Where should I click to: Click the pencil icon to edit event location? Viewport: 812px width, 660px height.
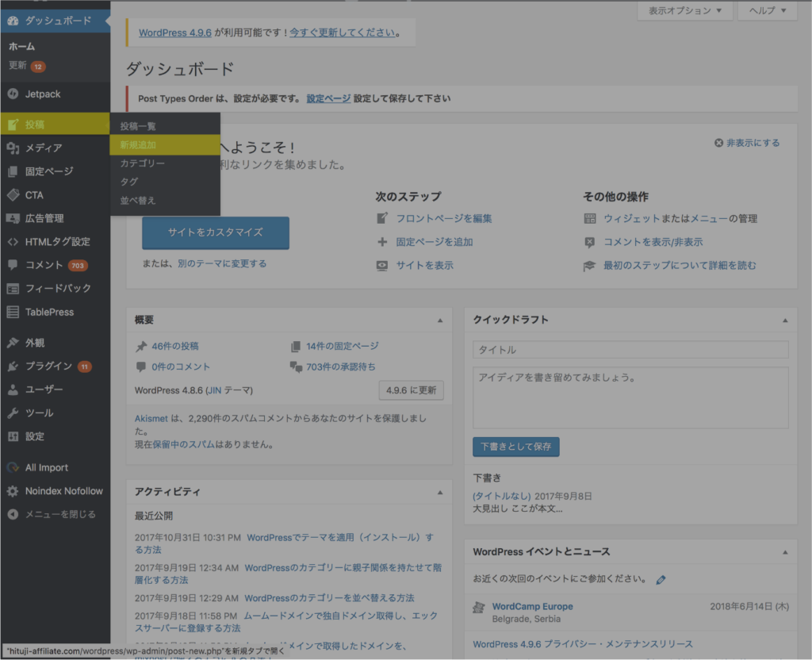pos(661,580)
